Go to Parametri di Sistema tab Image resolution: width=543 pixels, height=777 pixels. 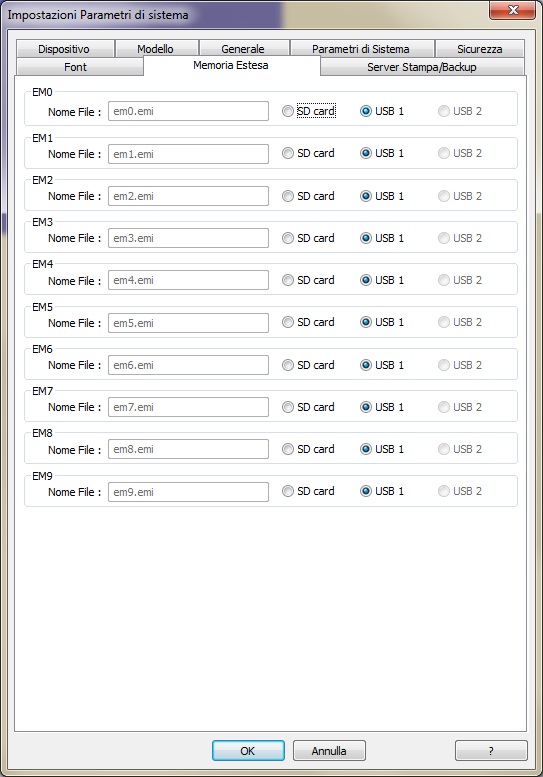[x=361, y=49]
